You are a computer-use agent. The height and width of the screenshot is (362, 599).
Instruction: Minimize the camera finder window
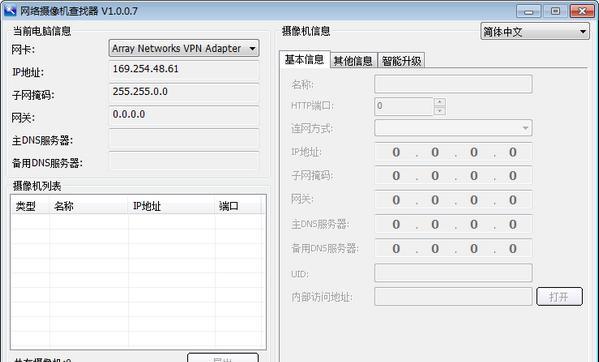click(x=529, y=11)
